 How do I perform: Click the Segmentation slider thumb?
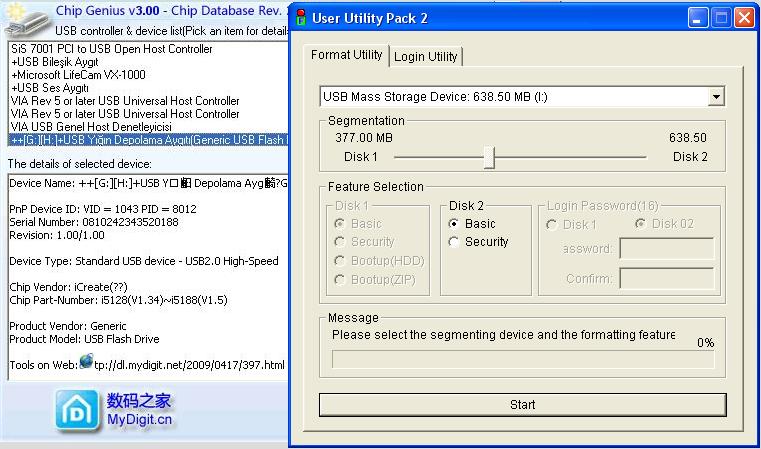[489, 157]
